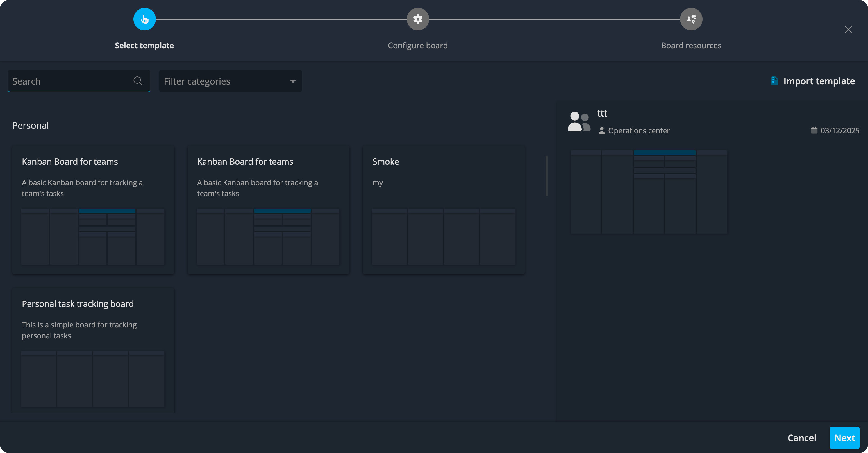The height and width of the screenshot is (453, 868).
Task: Click the template list scrollbar
Action: pos(546,176)
